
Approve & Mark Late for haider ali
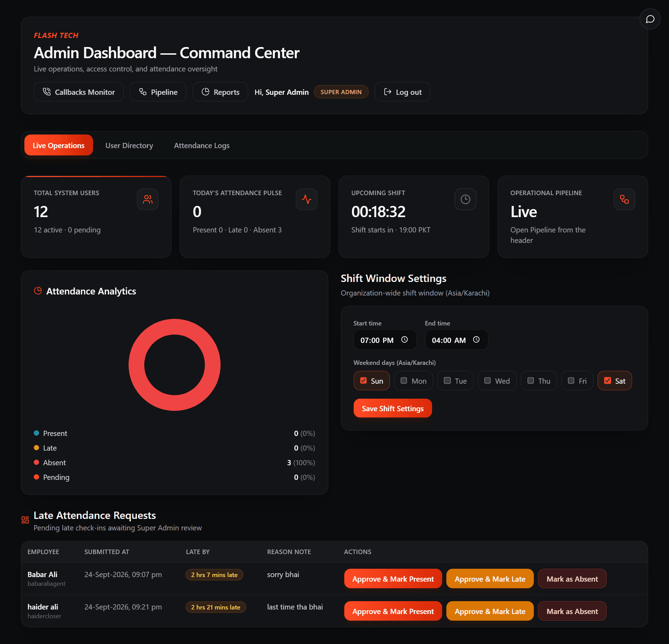[490, 611]
